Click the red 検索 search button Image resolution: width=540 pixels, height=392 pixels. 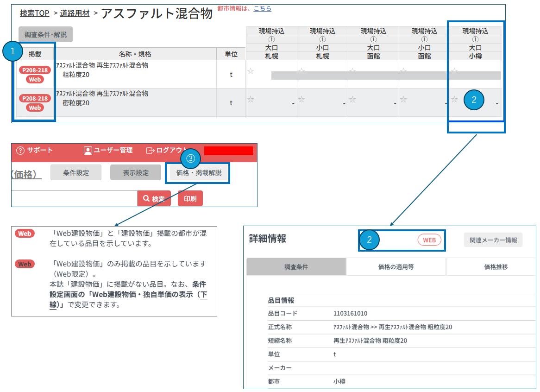pos(154,198)
